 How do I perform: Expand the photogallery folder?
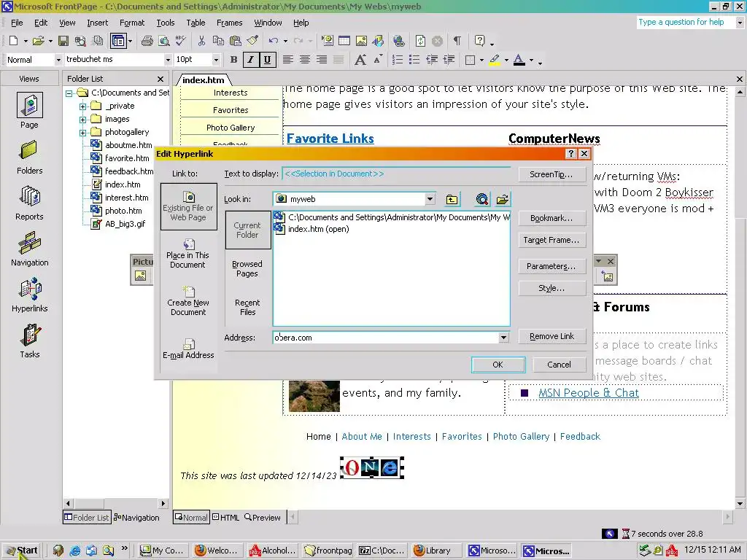point(83,133)
